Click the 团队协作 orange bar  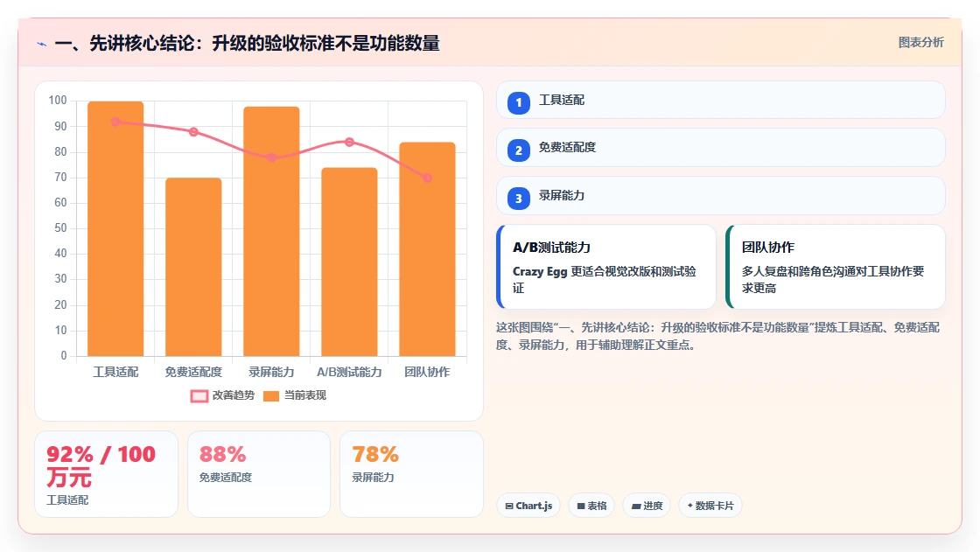[x=428, y=249]
